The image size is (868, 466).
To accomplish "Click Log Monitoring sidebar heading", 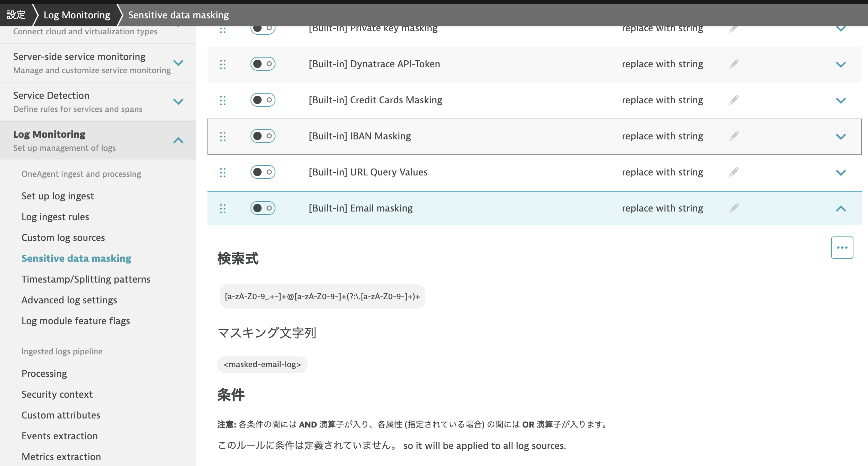I will (49, 134).
